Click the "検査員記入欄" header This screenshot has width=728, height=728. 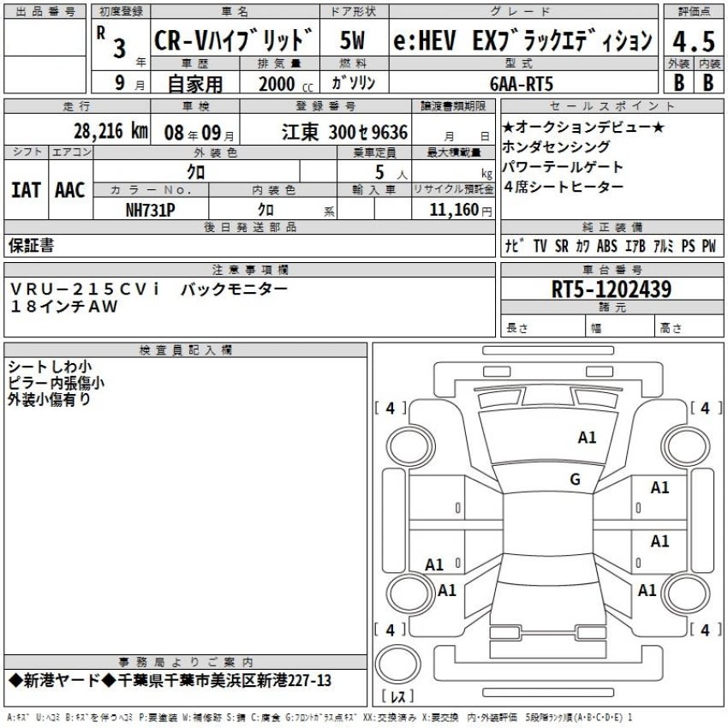click(186, 350)
